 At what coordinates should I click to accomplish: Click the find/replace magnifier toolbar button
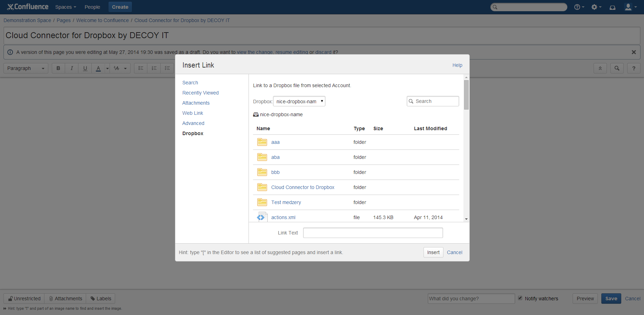tap(617, 68)
